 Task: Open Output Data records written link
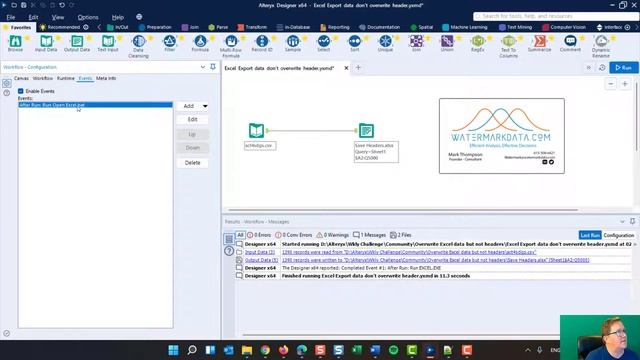click(436, 260)
